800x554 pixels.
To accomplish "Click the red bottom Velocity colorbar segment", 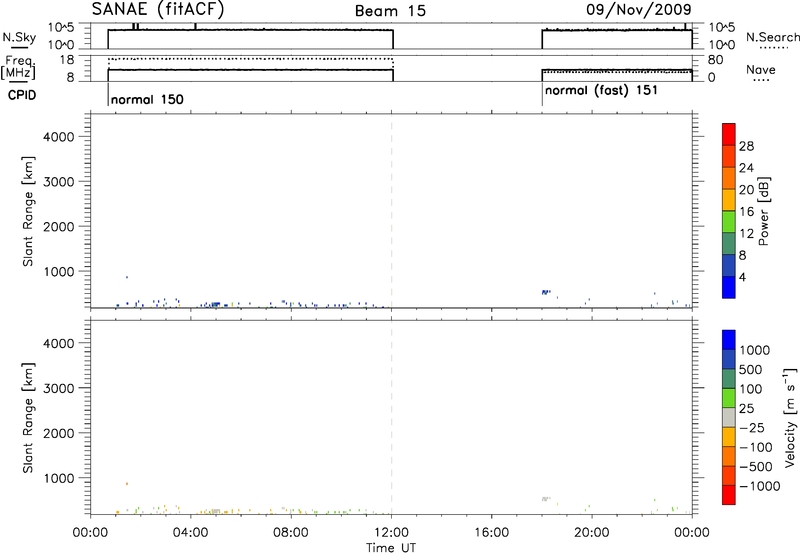I will [729, 495].
